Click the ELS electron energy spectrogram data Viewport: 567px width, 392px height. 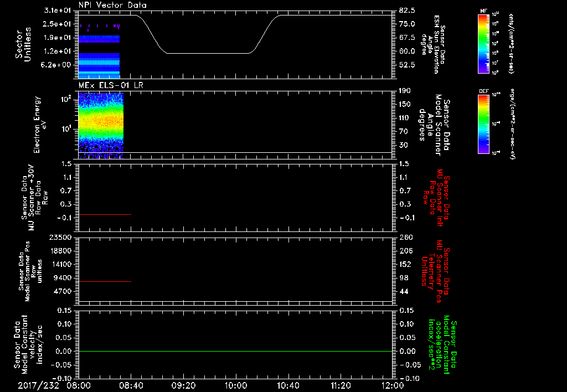[101, 126]
